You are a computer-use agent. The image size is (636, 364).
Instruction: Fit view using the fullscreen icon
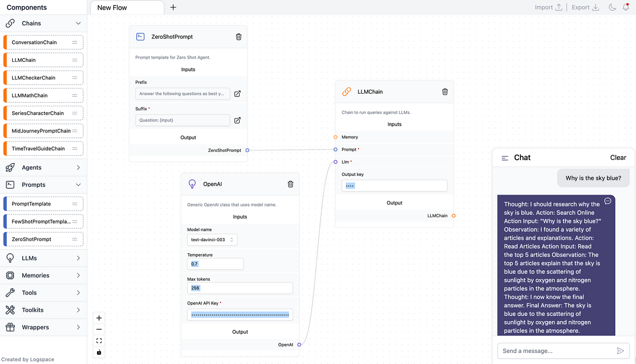99,341
